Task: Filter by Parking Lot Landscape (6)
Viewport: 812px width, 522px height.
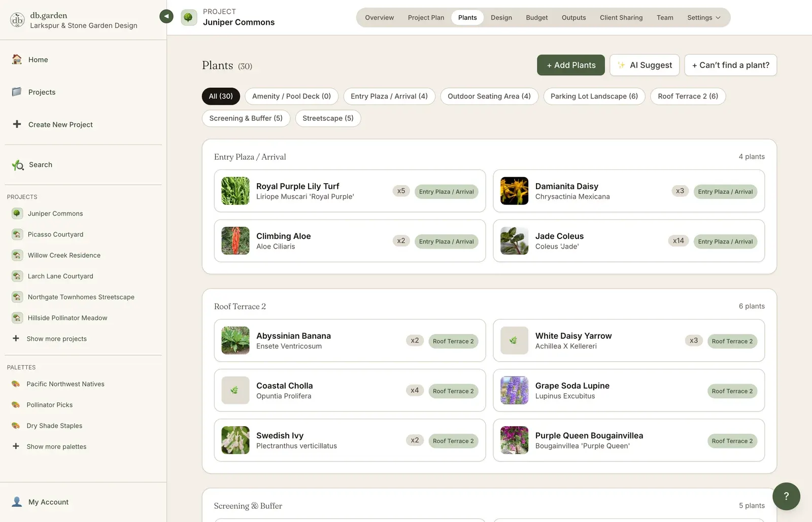Action: pyautogui.click(x=594, y=96)
